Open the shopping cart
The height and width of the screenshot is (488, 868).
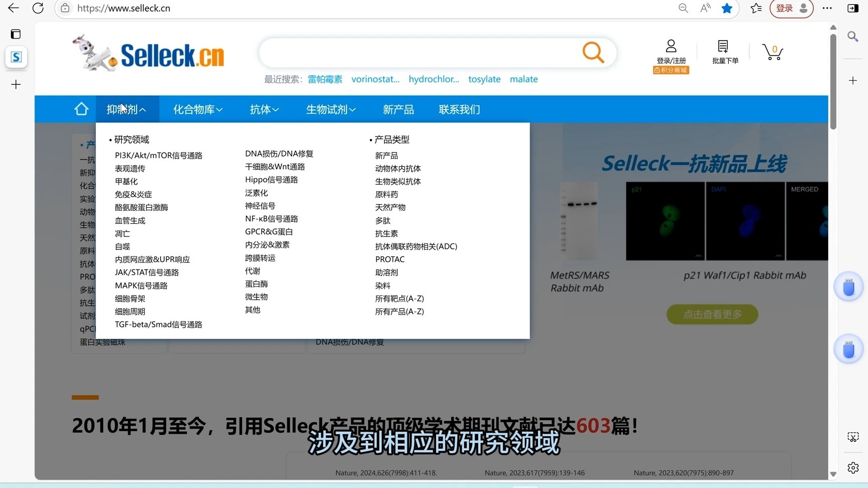(772, 52)
